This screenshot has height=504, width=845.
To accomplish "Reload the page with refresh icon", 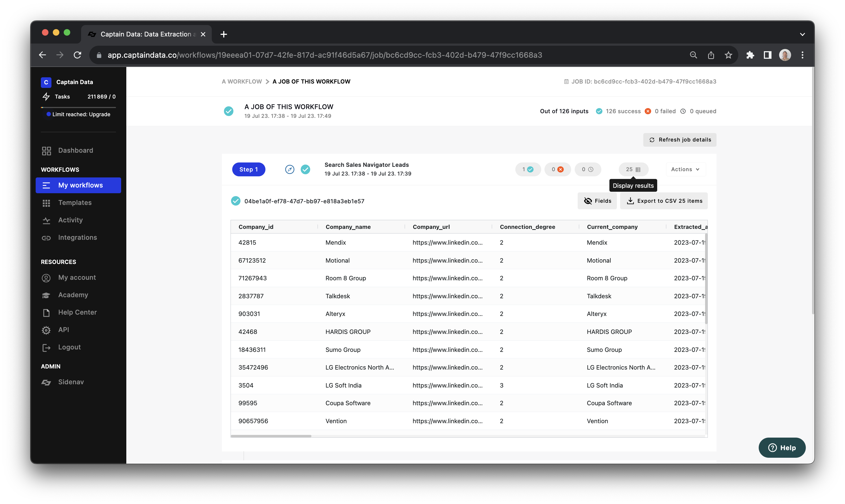I will click(x=77, y=55).
